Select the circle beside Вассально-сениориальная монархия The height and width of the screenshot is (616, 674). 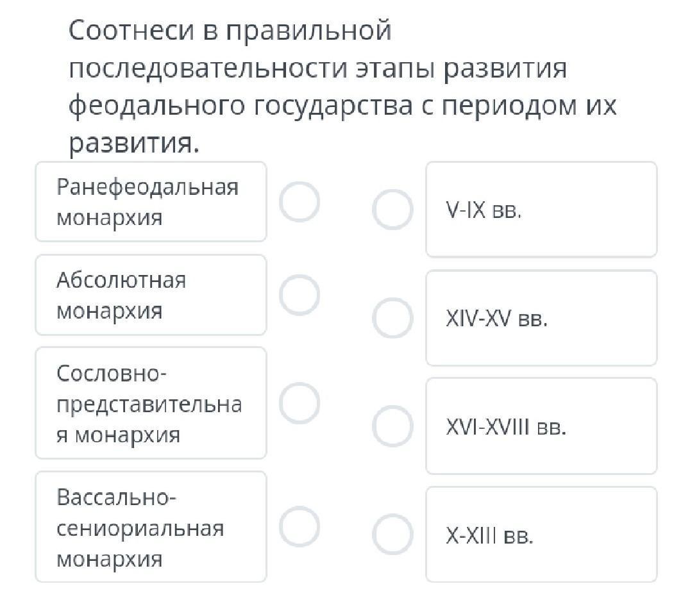[x=299, y=526]
